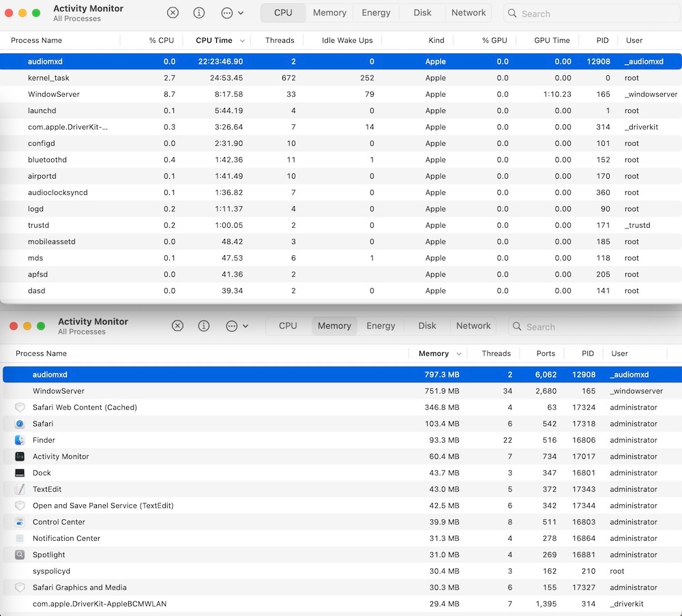Click the Spotlight icon in the process list

(20, 555)
